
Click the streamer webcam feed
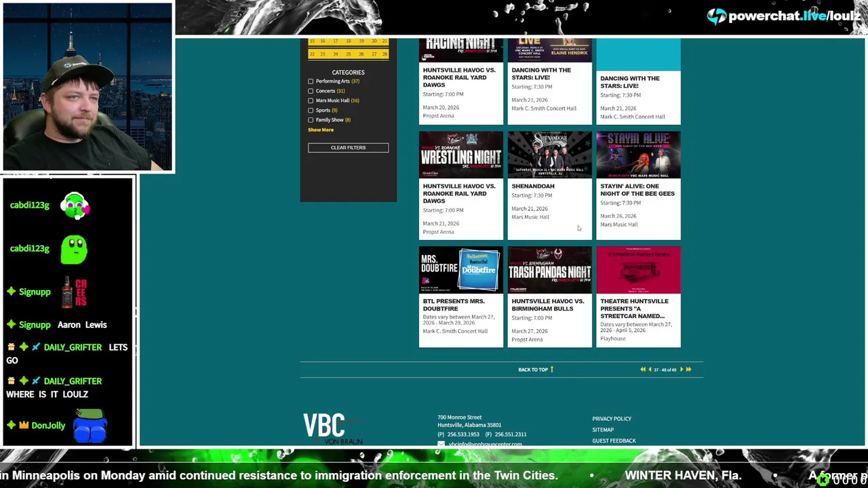pyautogui.click(x=87, y=87)
